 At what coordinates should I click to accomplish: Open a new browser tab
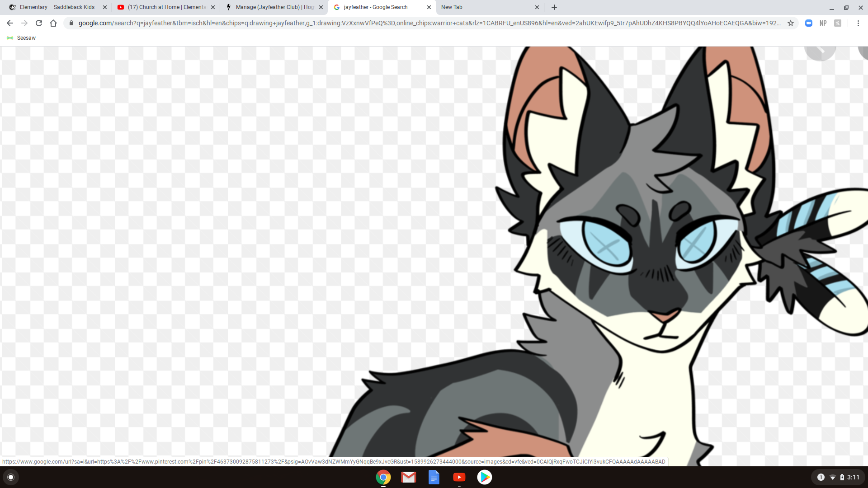click(554, 7)
